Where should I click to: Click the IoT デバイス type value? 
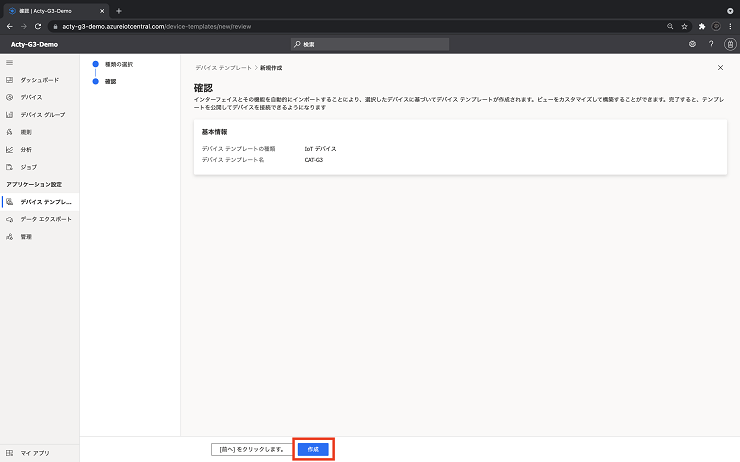[320, 149]
